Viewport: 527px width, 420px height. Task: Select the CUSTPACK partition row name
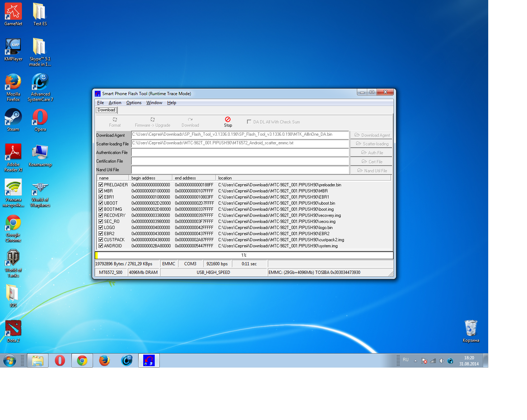tap(114, 240)
